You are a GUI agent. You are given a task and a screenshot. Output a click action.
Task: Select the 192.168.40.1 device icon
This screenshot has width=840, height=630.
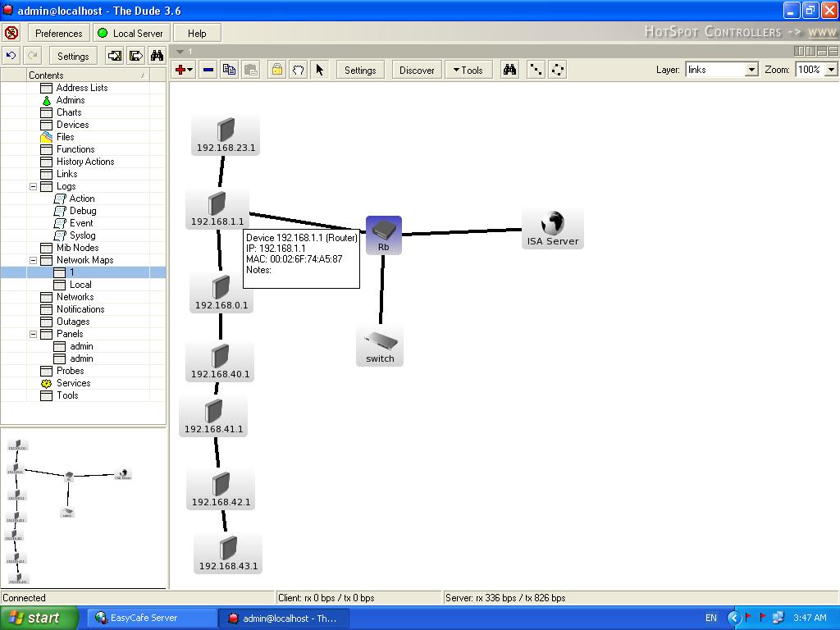point(220,362)
